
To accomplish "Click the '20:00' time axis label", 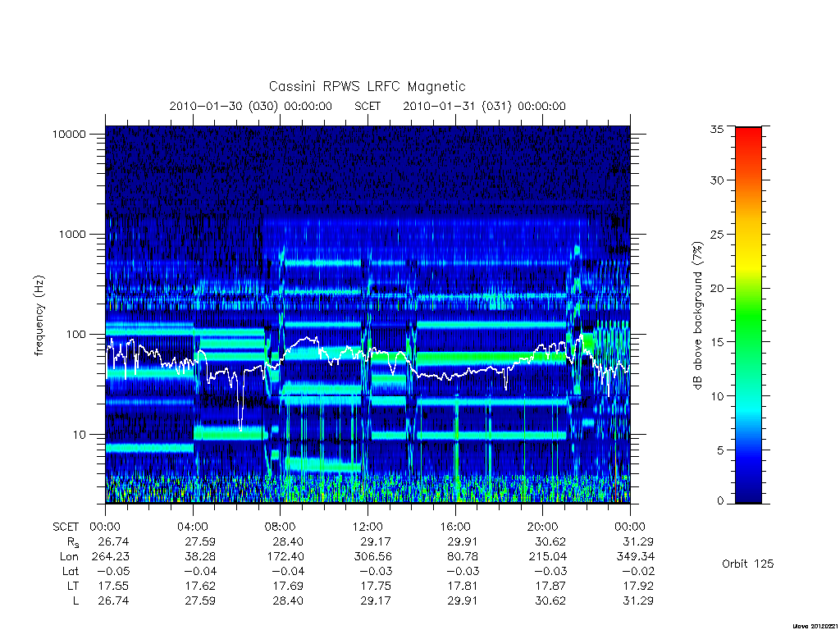I will click(x=543, y=527).
